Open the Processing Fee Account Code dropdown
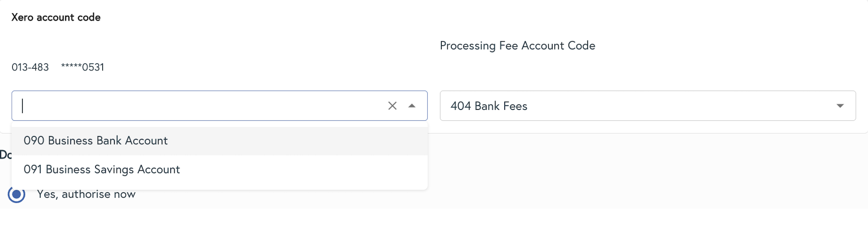The image size is (868, 242). pyautogui.click(x=647, y=106)
